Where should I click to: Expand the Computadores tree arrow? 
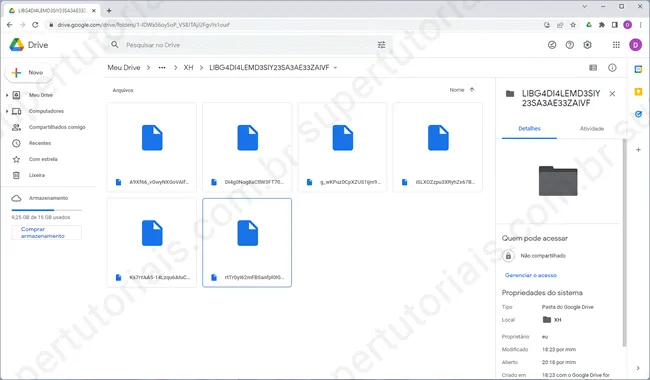pos(7,111)
